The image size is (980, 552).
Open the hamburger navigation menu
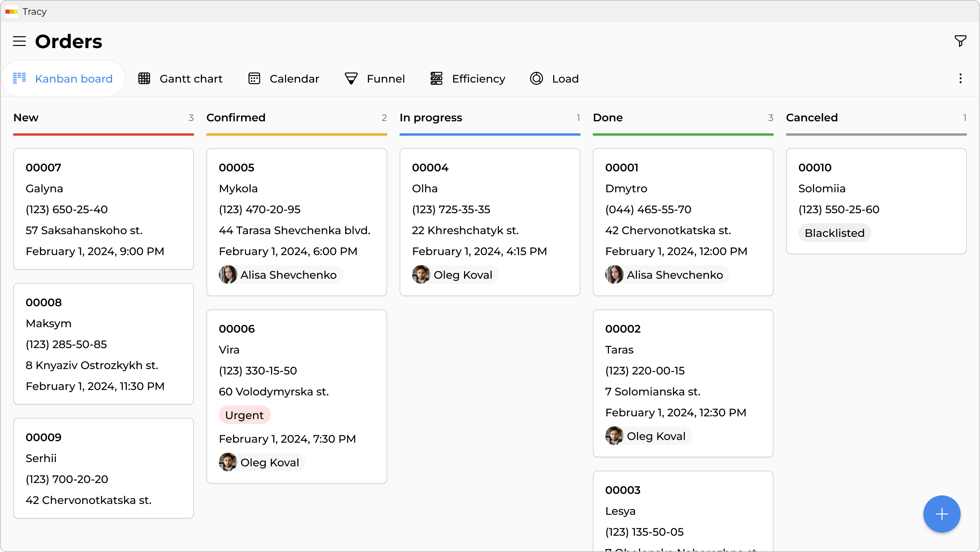coord(19,41)
